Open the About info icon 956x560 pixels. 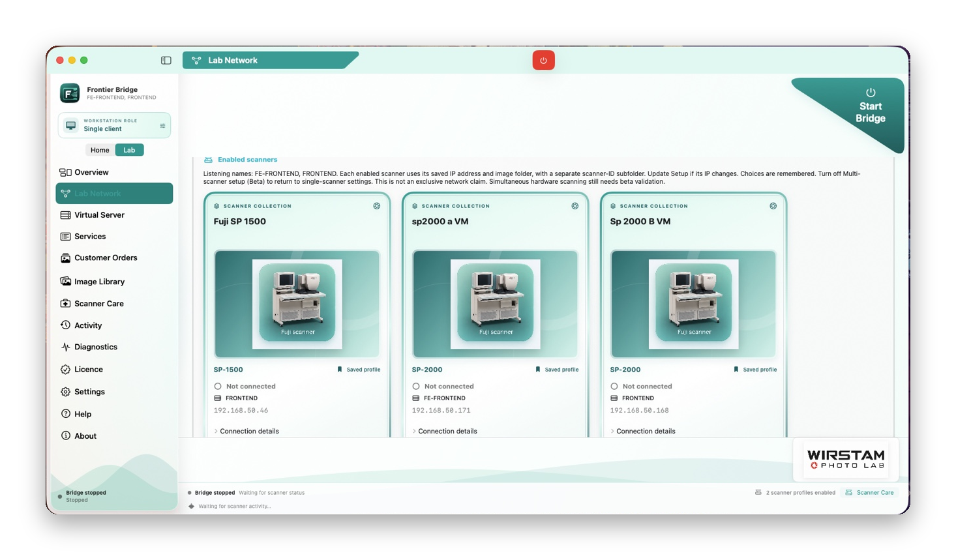tap(65, 436)
